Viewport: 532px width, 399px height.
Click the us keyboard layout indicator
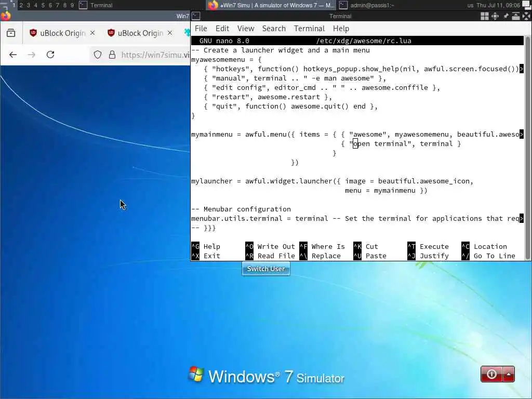pos(470,5)
